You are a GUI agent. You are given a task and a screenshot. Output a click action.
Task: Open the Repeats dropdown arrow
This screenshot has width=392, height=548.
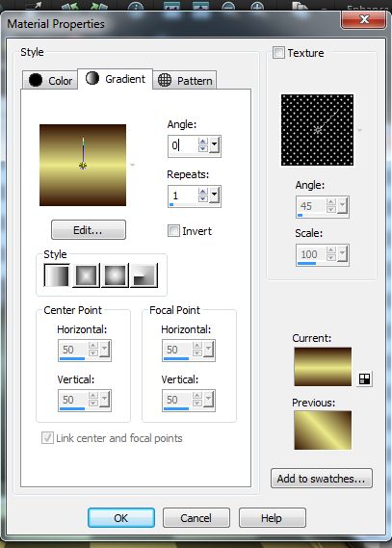215,196
